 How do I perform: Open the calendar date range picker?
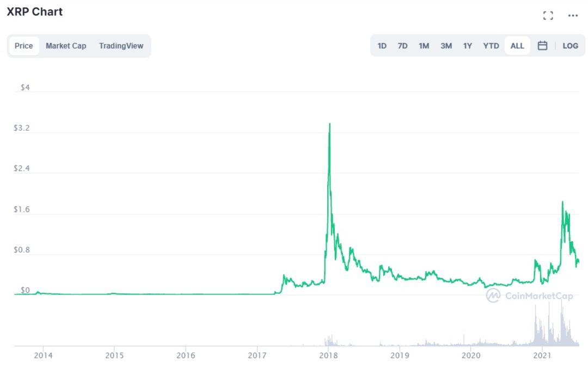(x=542, y=46)
